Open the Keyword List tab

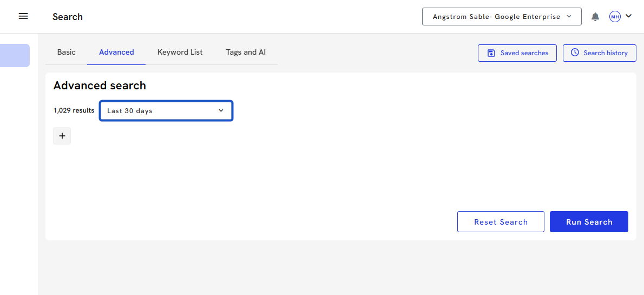coord(180,53)
